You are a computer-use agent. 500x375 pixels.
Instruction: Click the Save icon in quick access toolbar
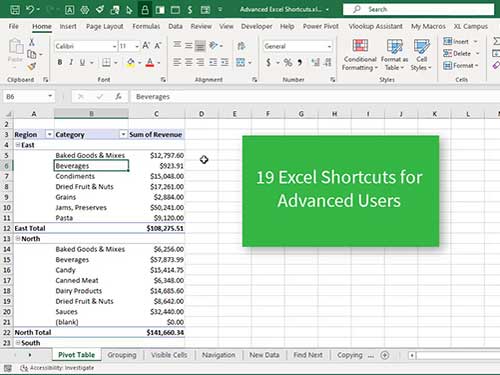[15, 10]
